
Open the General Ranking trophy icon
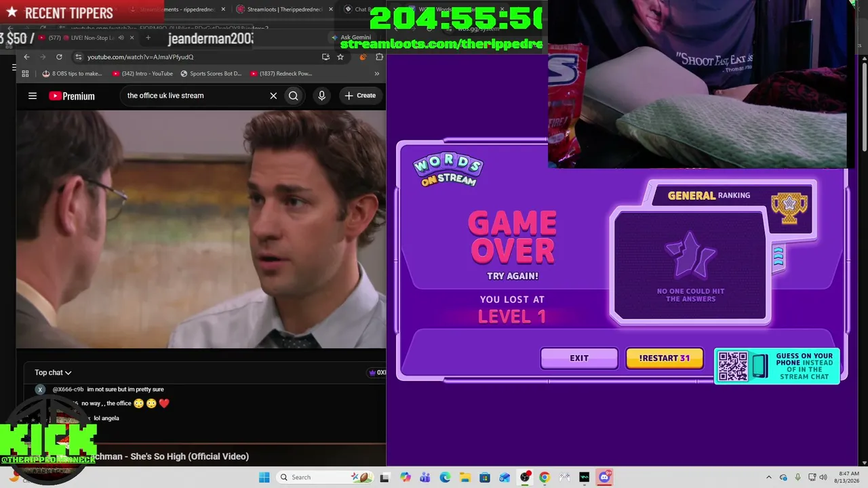[x=789, y=207]
